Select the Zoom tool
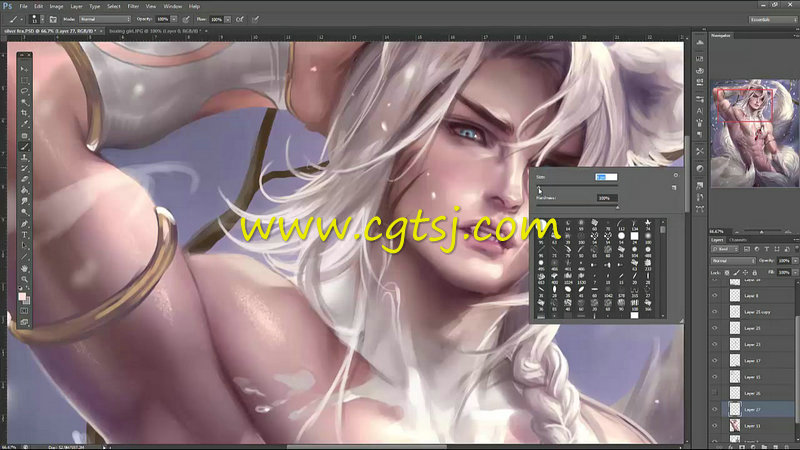 [x=24, y=280]
